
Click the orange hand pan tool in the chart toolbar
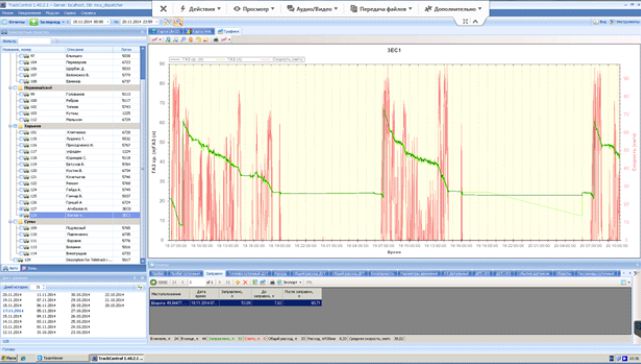(191, 40)
